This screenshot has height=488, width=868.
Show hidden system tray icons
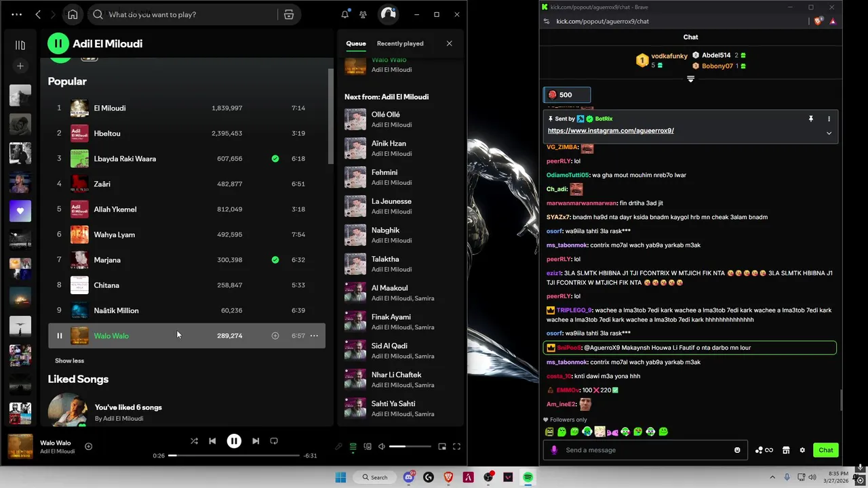point(772,477)
